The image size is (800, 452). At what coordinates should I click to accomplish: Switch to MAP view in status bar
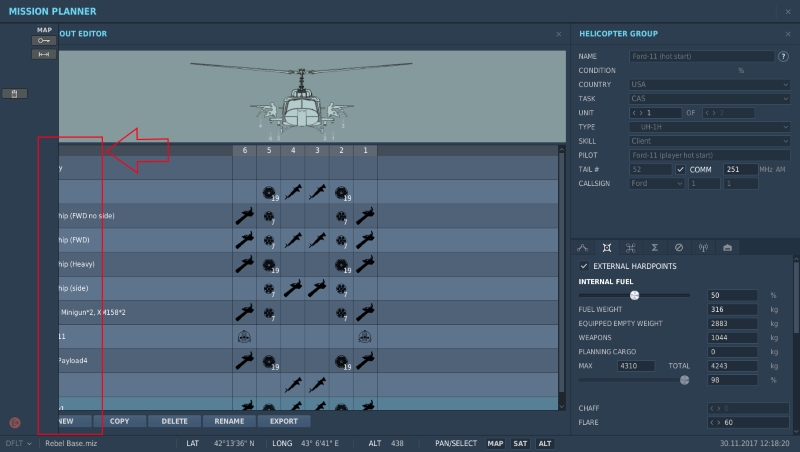pos(495,443)
